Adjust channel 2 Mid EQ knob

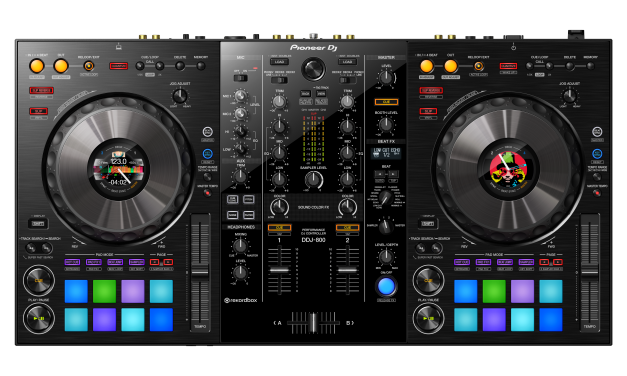(347, 153)
